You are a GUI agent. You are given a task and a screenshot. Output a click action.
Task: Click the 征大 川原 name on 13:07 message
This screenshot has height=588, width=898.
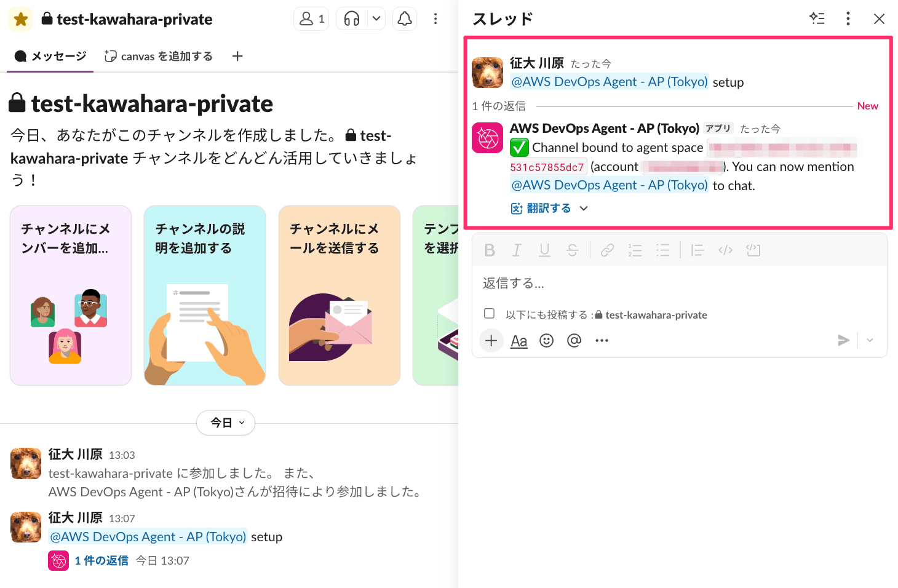[76, 518]
